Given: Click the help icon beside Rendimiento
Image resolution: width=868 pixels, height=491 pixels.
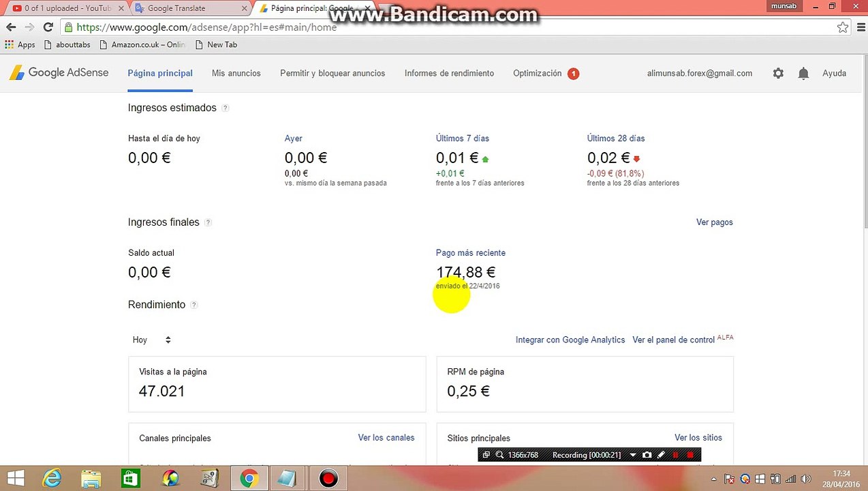Looking at the screenshot, I should tap(193, 305).
